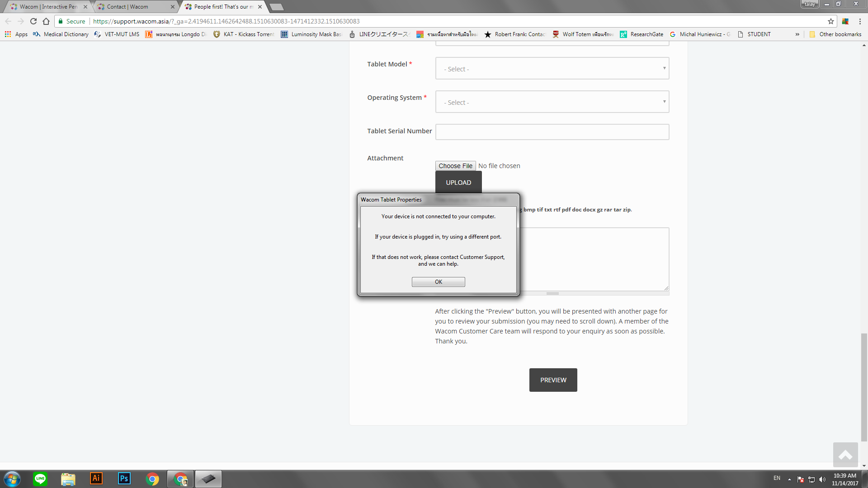Select the Tablet Model dropdown
The width and height of the screenshot is (868, 488).
(x=552, y=69)
